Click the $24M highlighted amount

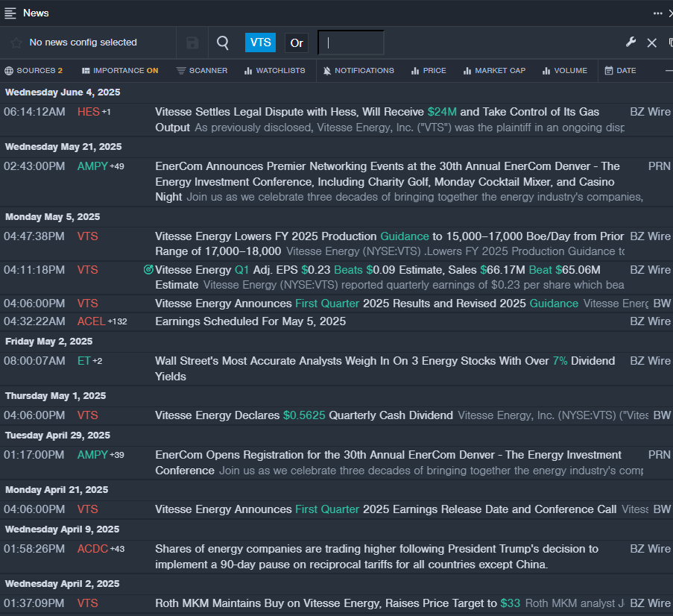tap(442, 112)
